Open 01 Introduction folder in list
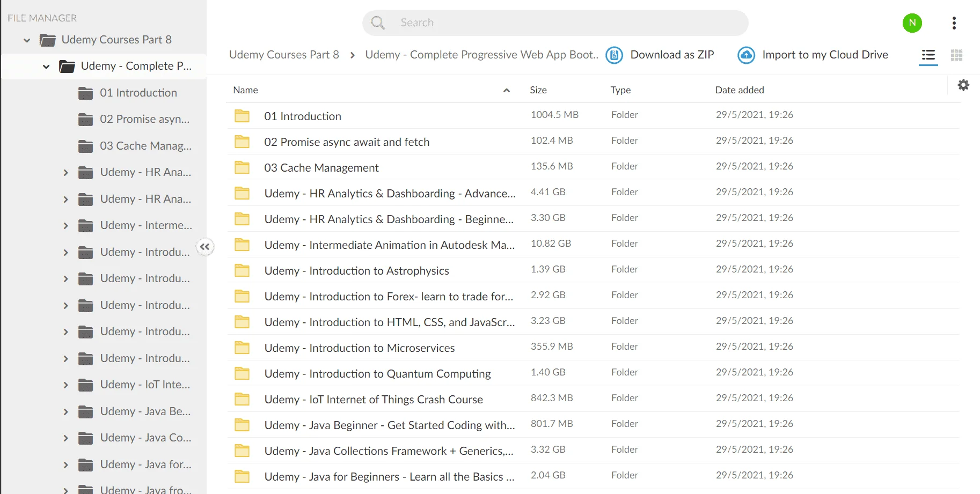 click(303, 116)
